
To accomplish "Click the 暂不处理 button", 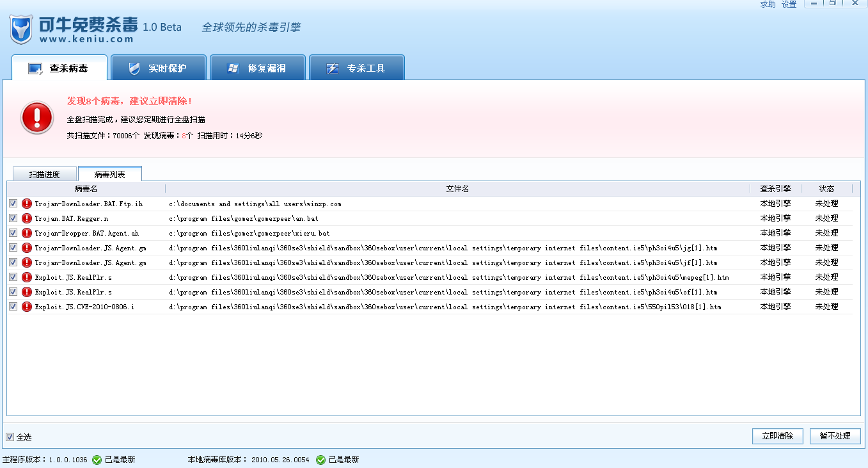I will click(835, 436).
